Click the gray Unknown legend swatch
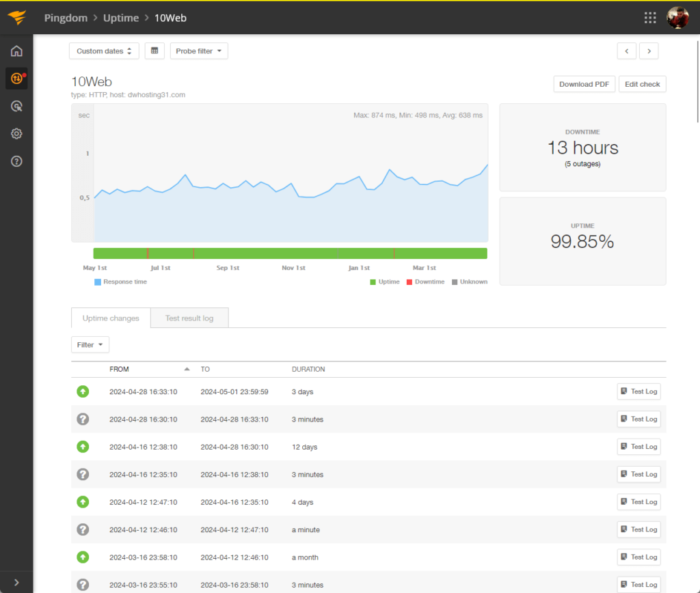Image resolution: width=700 pixels, height=593 pixels. click(x=455, y=282)
